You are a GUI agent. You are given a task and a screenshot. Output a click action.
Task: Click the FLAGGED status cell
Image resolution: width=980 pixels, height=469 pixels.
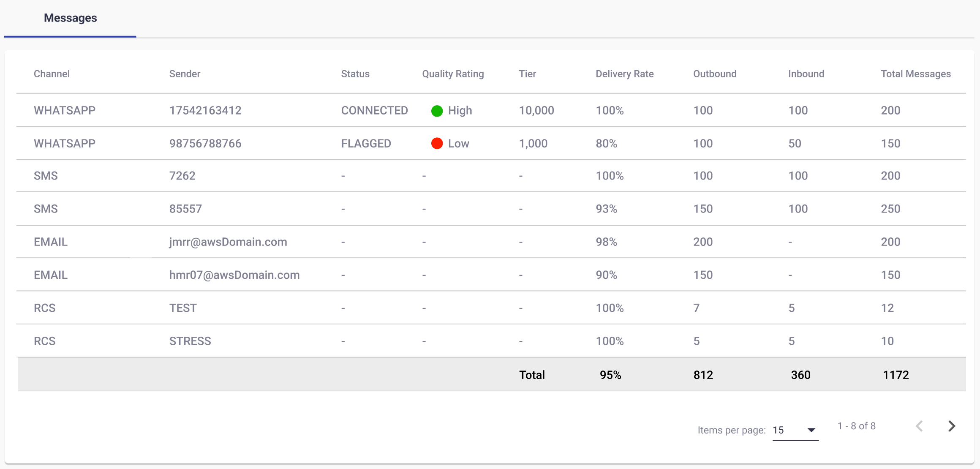pyautogui.click(x=366, y=144)
